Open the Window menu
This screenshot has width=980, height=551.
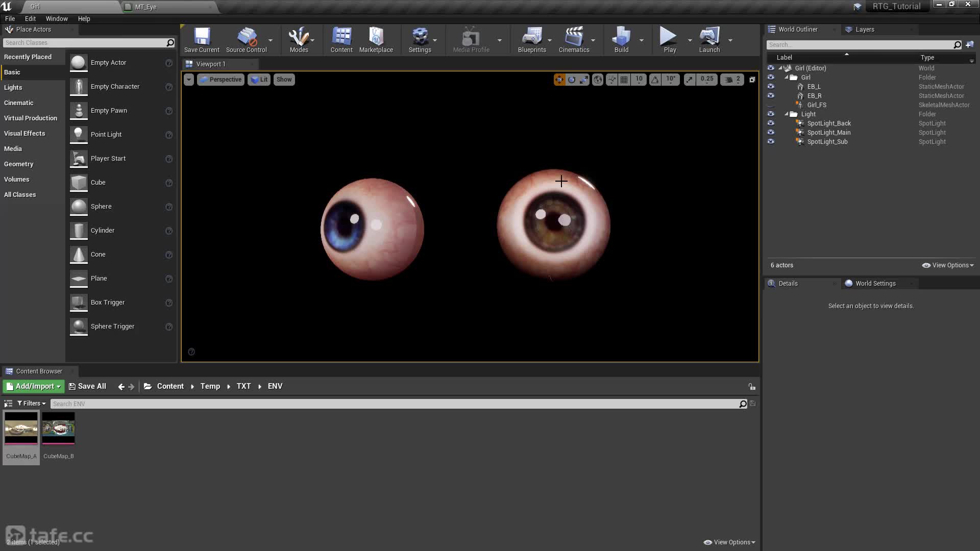pyautogui.click(x=57, y=18)
